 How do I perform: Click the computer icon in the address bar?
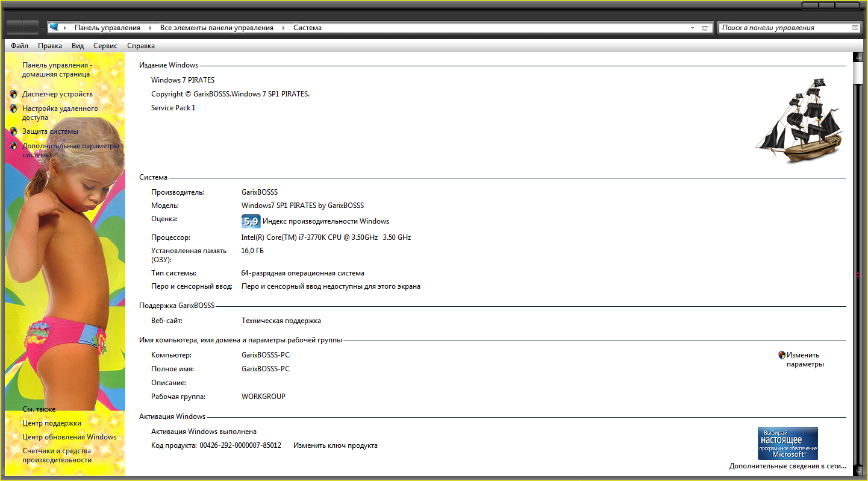click(54, 27)
